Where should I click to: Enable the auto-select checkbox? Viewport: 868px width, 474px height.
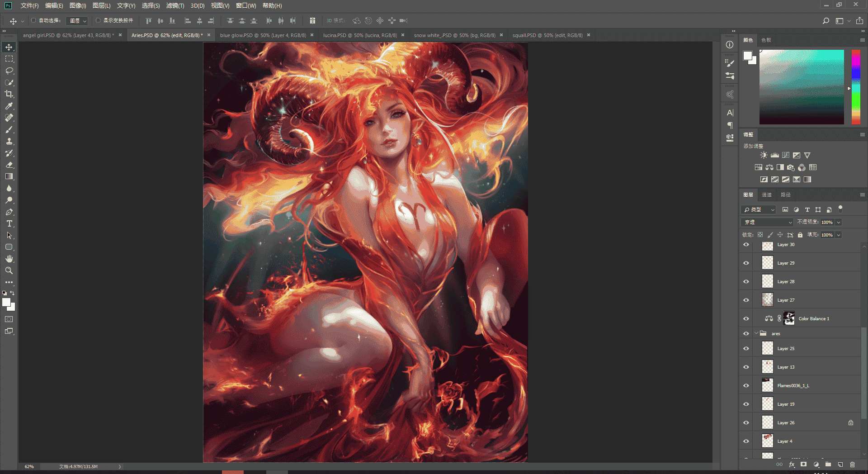click(x=33, y=20)
